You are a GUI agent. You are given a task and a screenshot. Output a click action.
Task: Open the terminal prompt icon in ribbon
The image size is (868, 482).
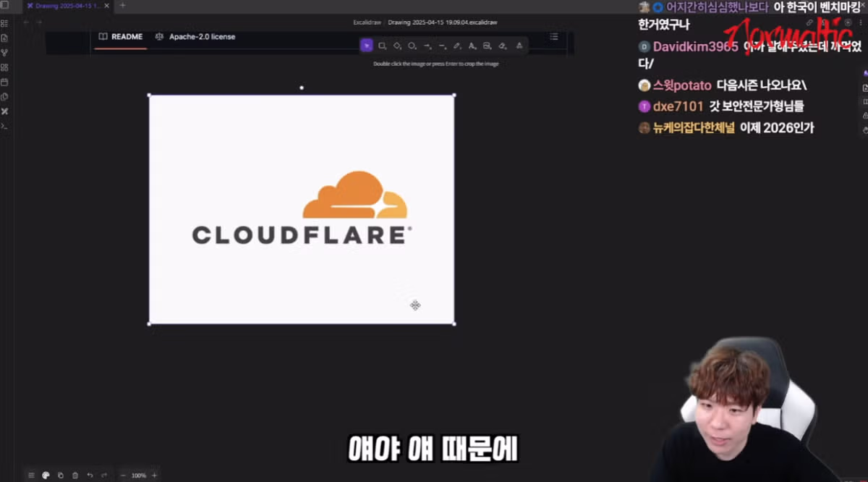4,126
